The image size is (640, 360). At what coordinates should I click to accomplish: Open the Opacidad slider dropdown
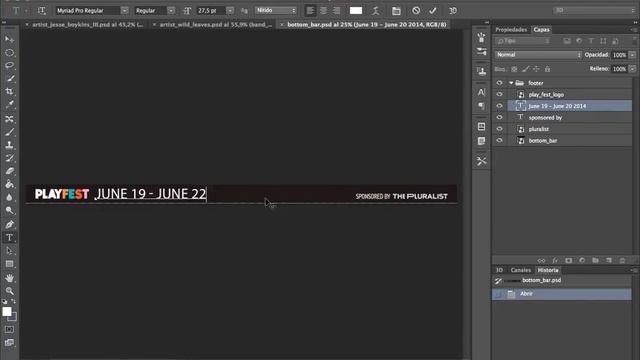tap(632, 55)
